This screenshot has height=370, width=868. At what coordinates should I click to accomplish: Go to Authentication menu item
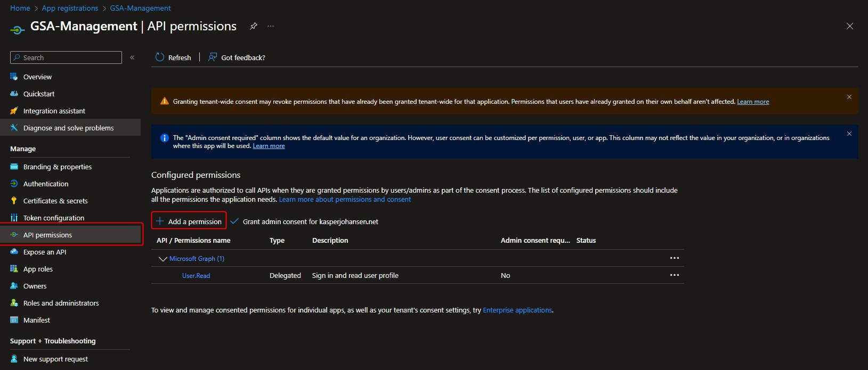click(46, 184)
